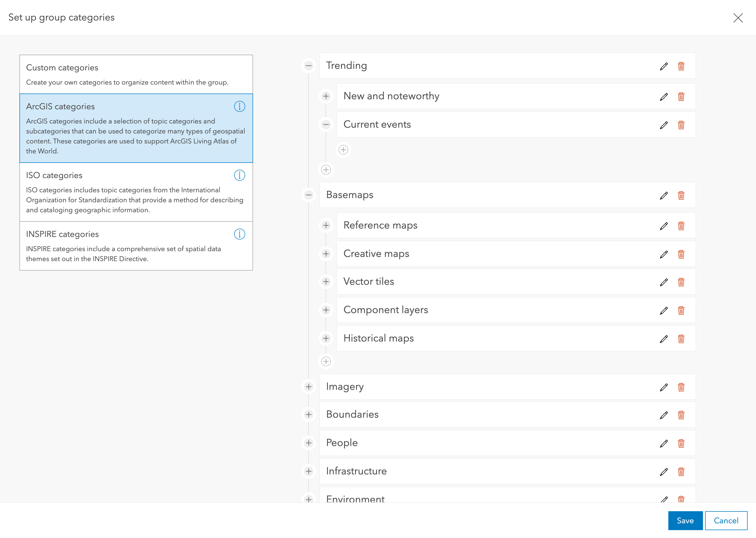Select the Custom categories option
The width and height of the screenshot is (756, 538).
point(136,74)
